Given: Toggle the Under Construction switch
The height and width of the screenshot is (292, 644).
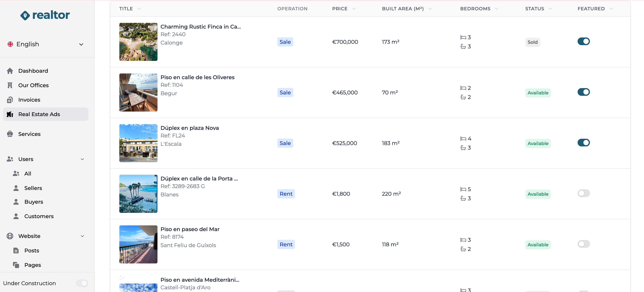Looking at the screenshot, I should click(82, 283).
